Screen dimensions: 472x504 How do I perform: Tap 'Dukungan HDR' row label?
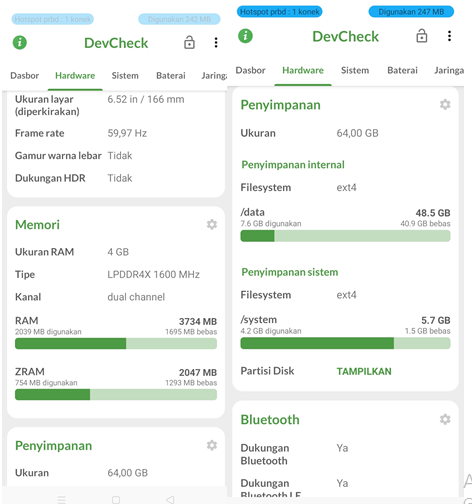50,178
